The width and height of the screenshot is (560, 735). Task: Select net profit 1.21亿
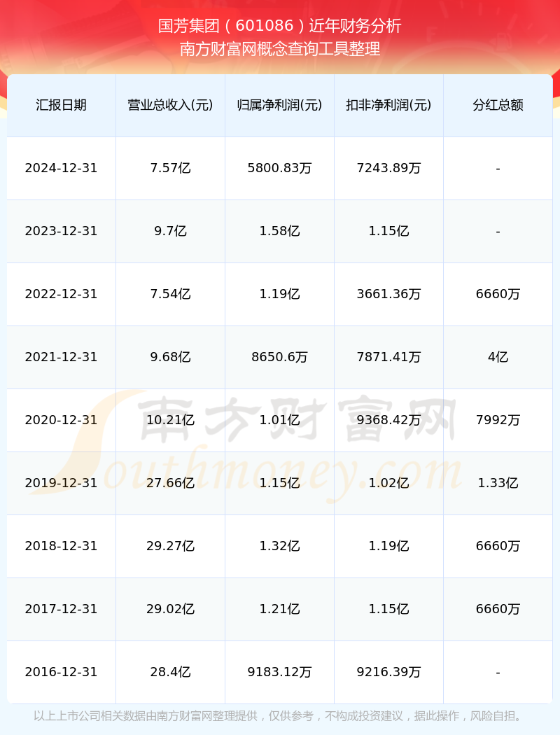(x=280, y=610)
